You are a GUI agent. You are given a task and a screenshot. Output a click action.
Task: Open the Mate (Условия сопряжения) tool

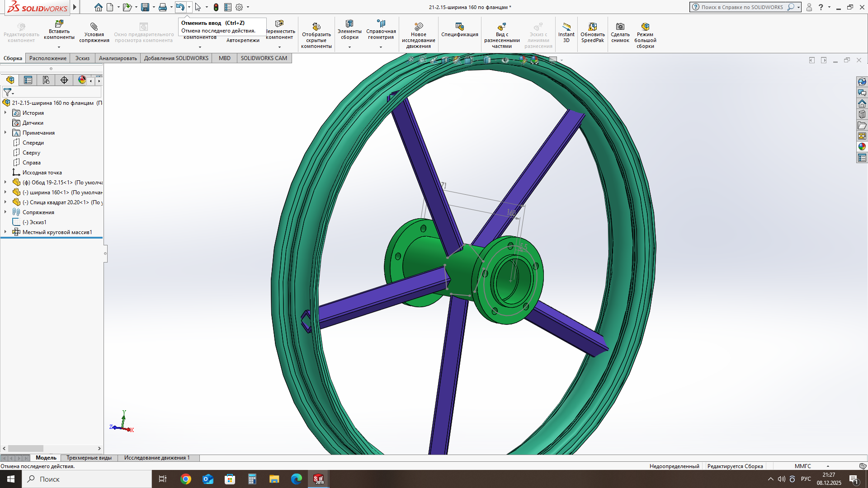click(94, 27)
